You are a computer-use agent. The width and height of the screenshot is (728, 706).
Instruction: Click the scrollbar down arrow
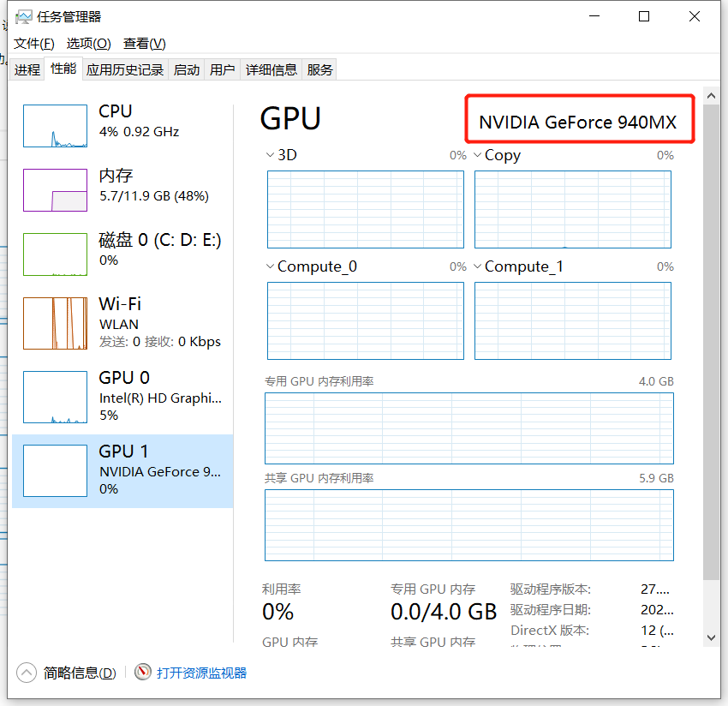click(711, 637)
